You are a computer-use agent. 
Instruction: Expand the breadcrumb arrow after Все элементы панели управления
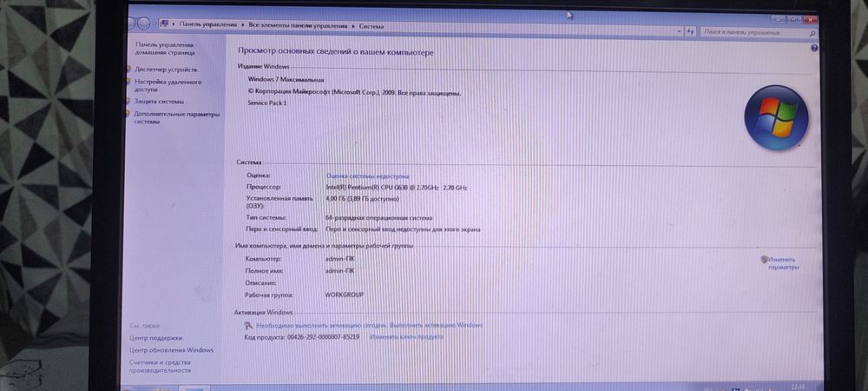(352, 26)
